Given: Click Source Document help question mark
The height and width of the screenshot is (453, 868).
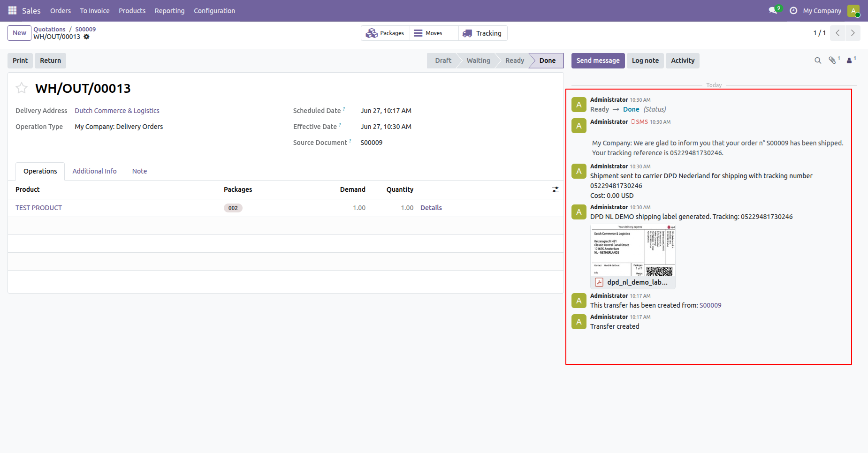Looking at the screenshot, I should pyautogui.click(x=350, y=141).
